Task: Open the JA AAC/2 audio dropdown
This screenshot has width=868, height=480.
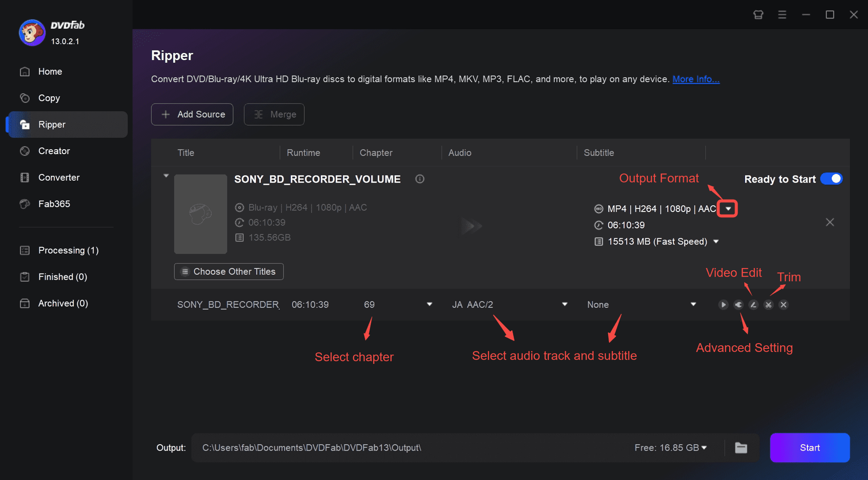Action: 564,305
